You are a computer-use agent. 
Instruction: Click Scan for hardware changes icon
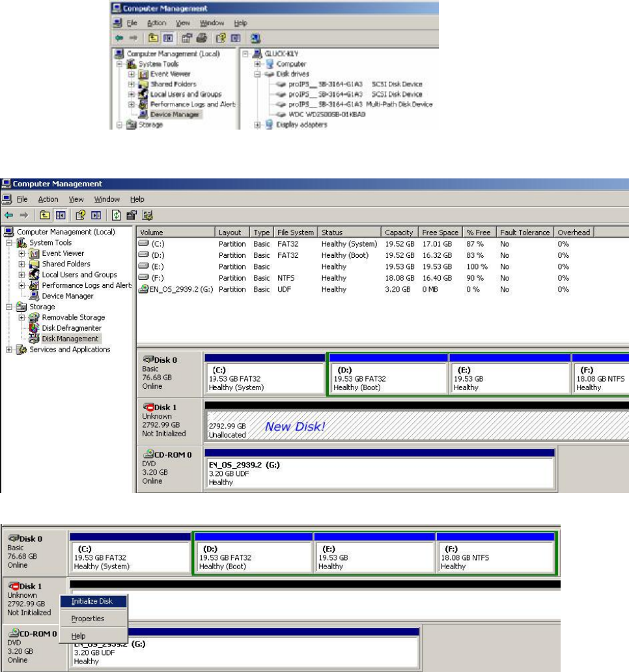click(x=255, y=38)
